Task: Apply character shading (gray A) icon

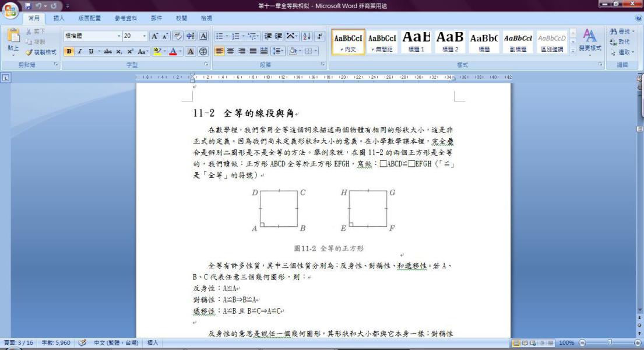Action: coord(190,51)
